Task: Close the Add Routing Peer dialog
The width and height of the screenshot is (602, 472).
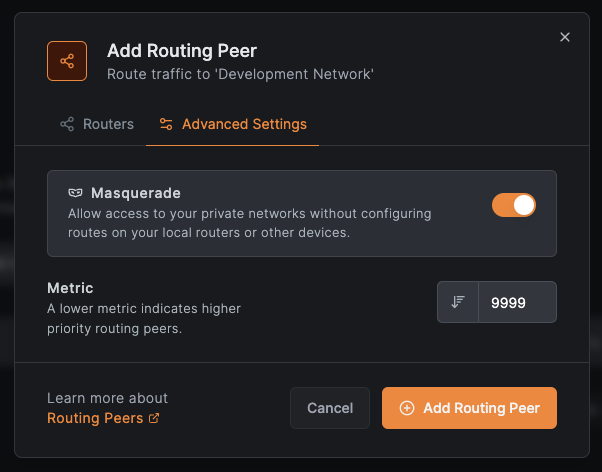Action: coord(565,37)
